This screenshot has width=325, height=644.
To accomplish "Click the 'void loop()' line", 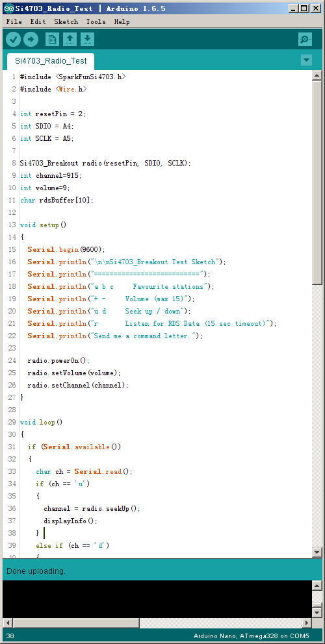I will [x=41, y=422].
